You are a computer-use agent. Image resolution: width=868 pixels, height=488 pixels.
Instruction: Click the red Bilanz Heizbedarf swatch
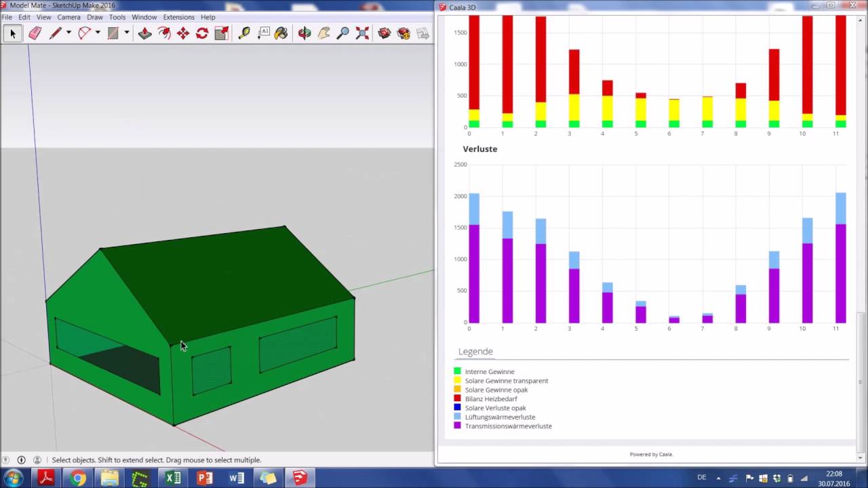tap(457, 399)
